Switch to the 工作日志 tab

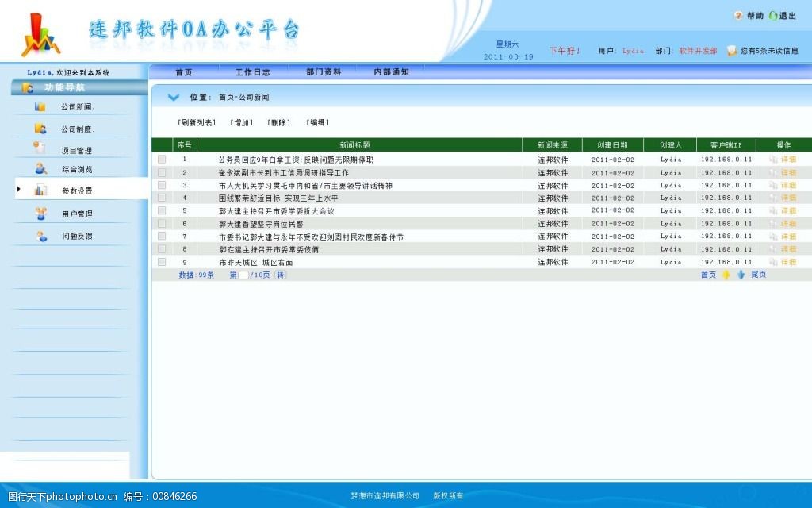click(252, 71)
